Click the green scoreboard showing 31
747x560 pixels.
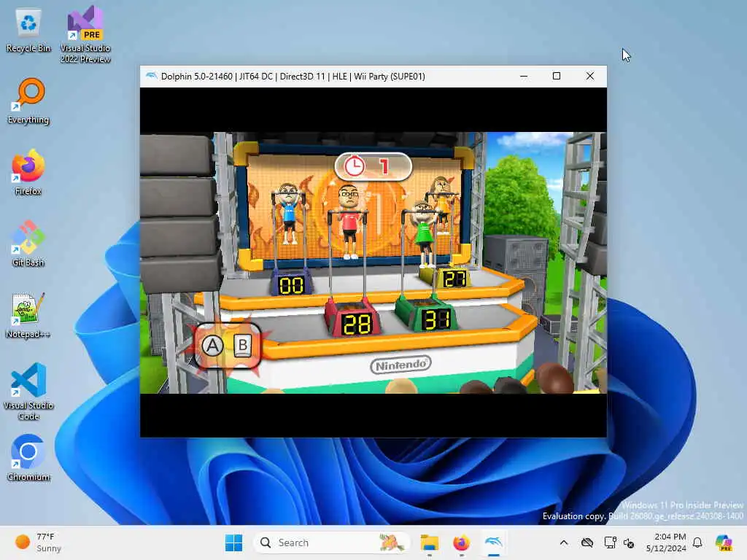pos(436,319)
